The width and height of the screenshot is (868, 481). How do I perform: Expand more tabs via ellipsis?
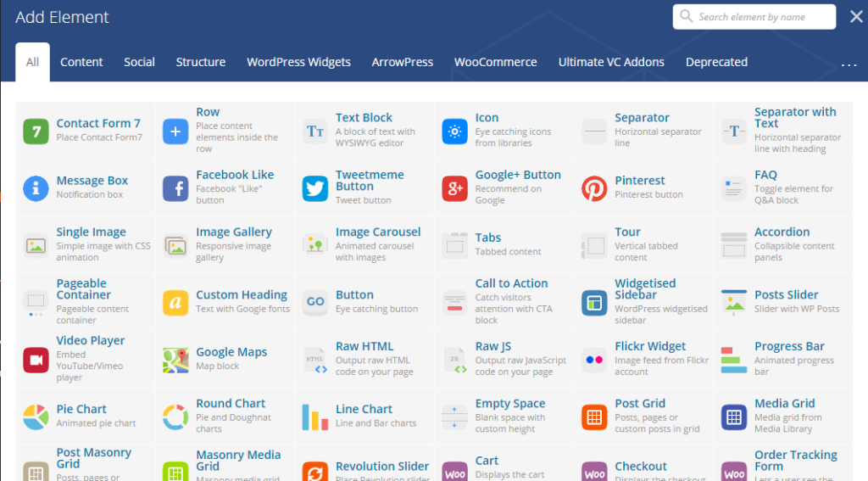point(849,64)
